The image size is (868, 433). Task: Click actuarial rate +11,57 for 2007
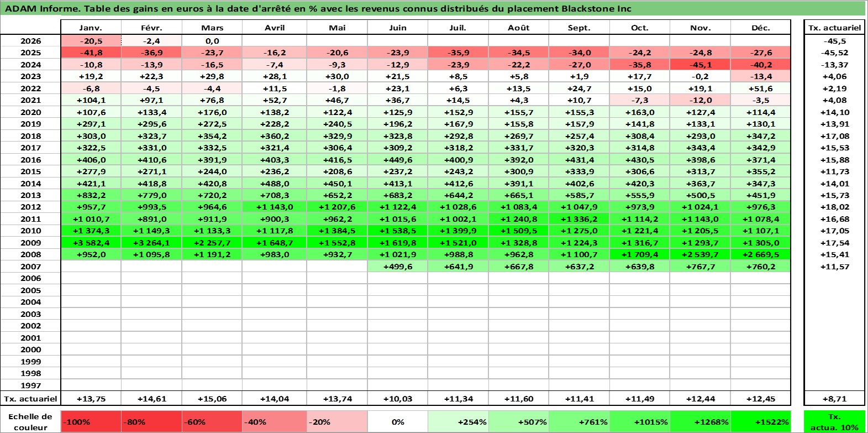[x=834, y=267]
